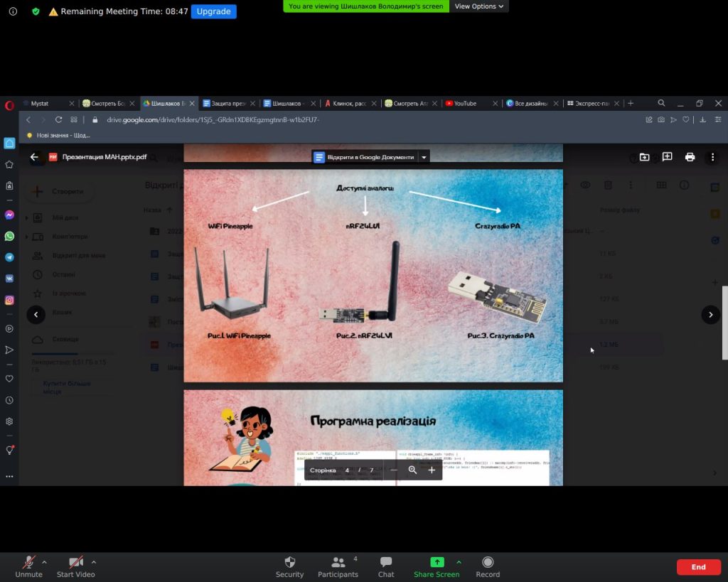Switch to the Экспресс-пан browser tab
728x582 pixels.
coord(592,104)
